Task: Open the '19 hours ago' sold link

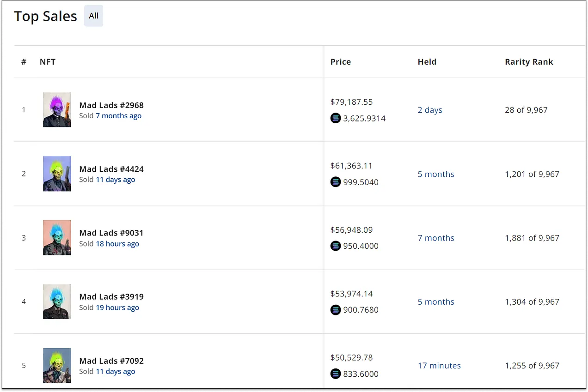Action: [x=117, y=308]
